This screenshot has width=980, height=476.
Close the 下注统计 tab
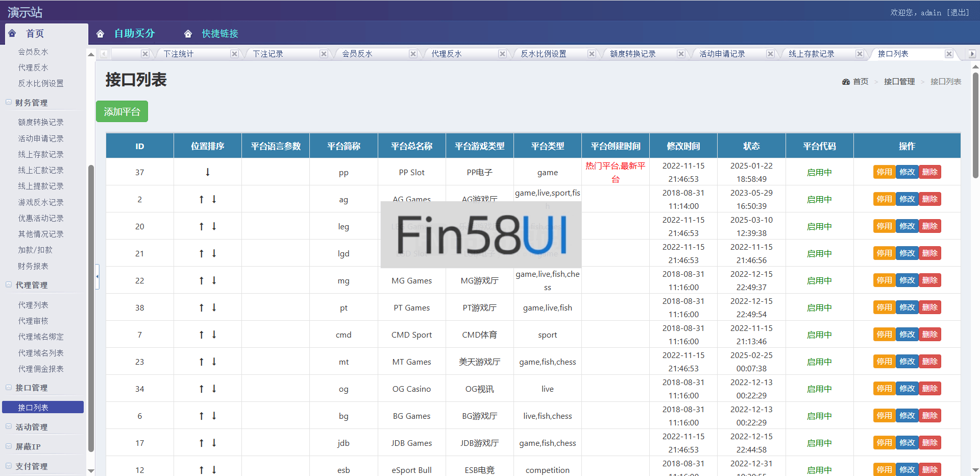coord(234,54)
